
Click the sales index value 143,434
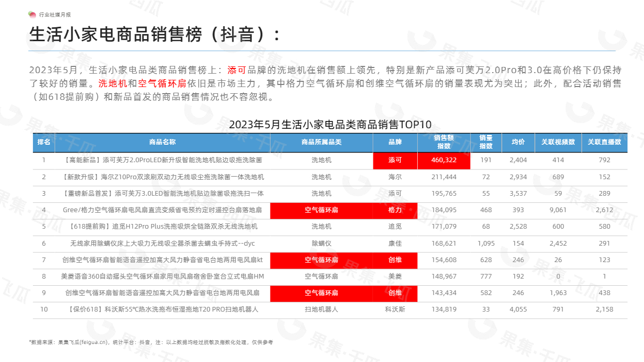coord(444,292)
